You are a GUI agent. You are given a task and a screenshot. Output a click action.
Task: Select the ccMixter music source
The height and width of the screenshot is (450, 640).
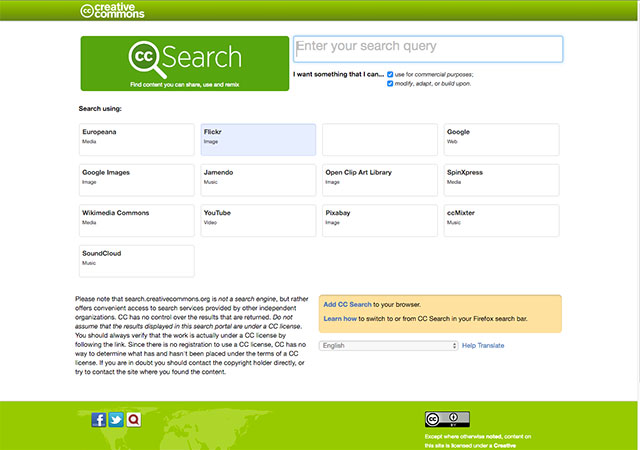[x=502, y=221]
